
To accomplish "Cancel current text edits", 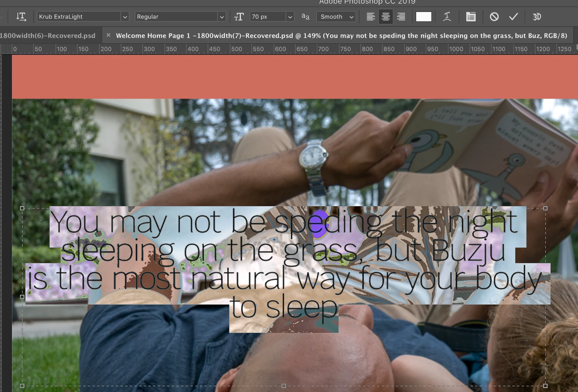I will [494, 17].
